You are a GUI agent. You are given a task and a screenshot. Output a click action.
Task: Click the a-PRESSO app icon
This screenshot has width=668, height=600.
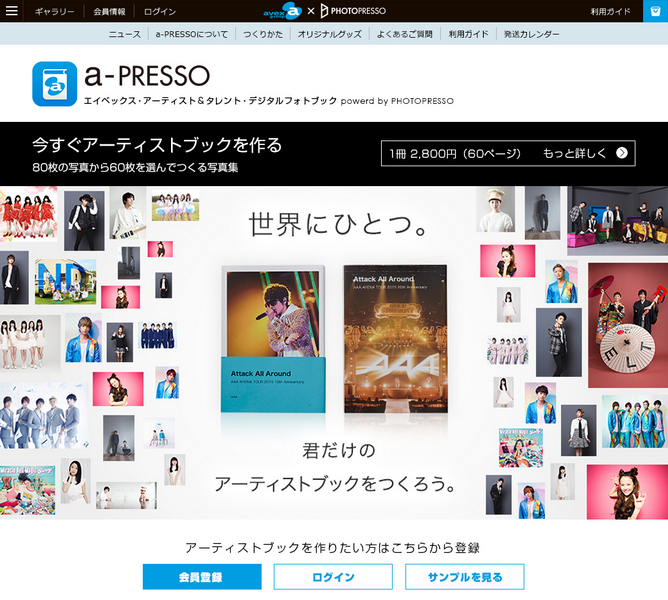coord(55,84)
